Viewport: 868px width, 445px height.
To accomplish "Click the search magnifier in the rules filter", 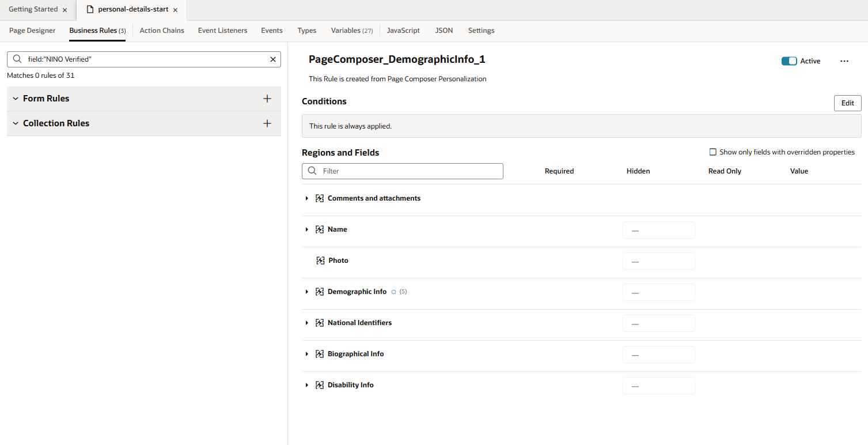I will pos(17,59).
